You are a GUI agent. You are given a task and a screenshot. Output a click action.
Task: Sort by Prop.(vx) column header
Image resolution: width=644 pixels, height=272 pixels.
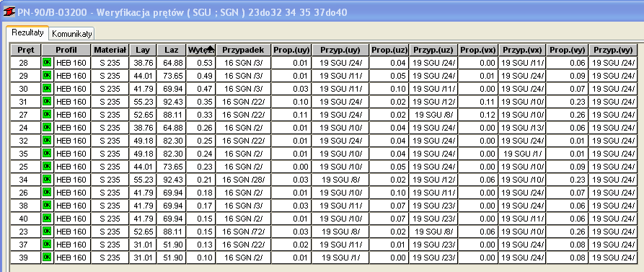click(x=478, y=50)
